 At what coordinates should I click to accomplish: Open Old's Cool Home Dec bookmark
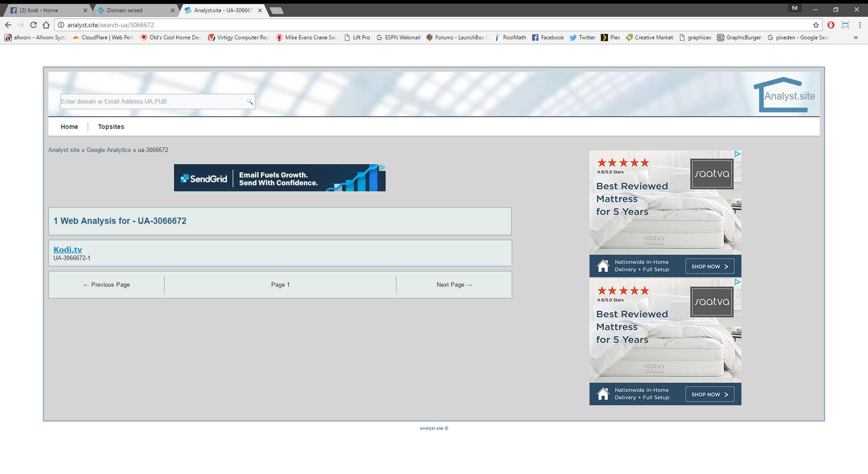point(170,38)
